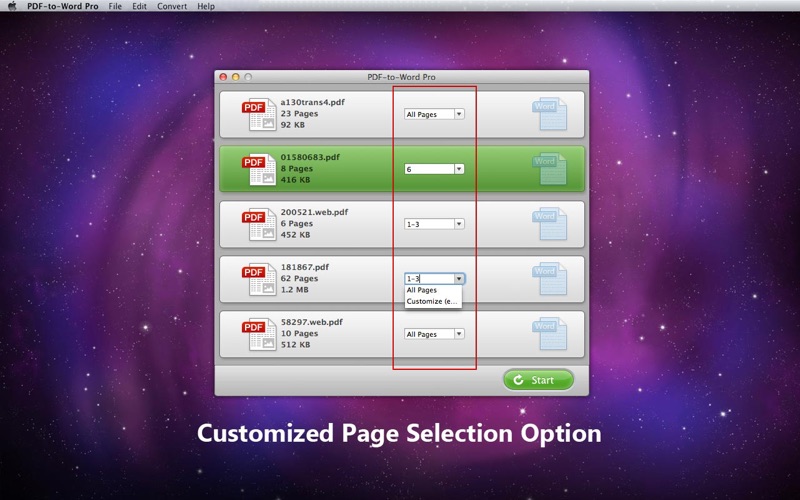Click the 416 KB size text
800x500 pixels.
[x=295, y=180]
